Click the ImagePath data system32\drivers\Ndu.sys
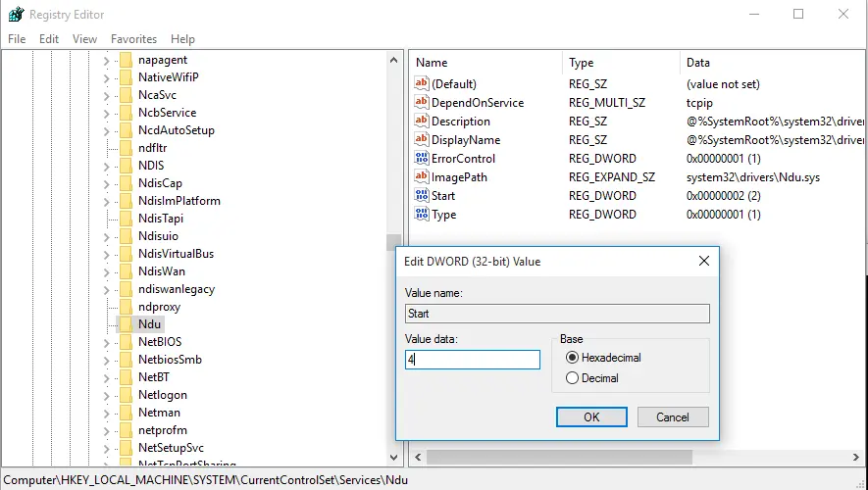This screenshot has height=490, width=868. pyautogui.click(x=753, y=177)
